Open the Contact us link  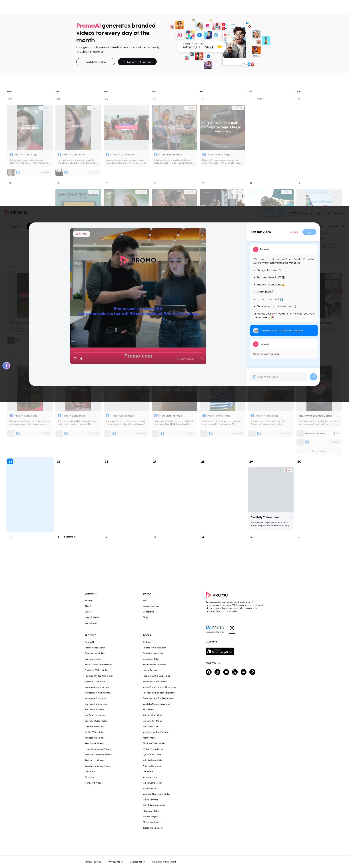click(148, 612)
